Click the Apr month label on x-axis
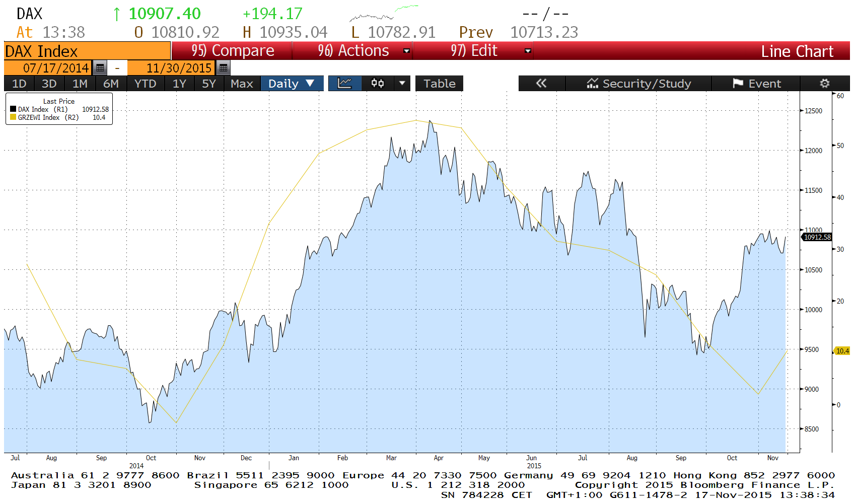The width and height of the screenshot is (854, 504). pyautogui.click(x=439, y=458)
